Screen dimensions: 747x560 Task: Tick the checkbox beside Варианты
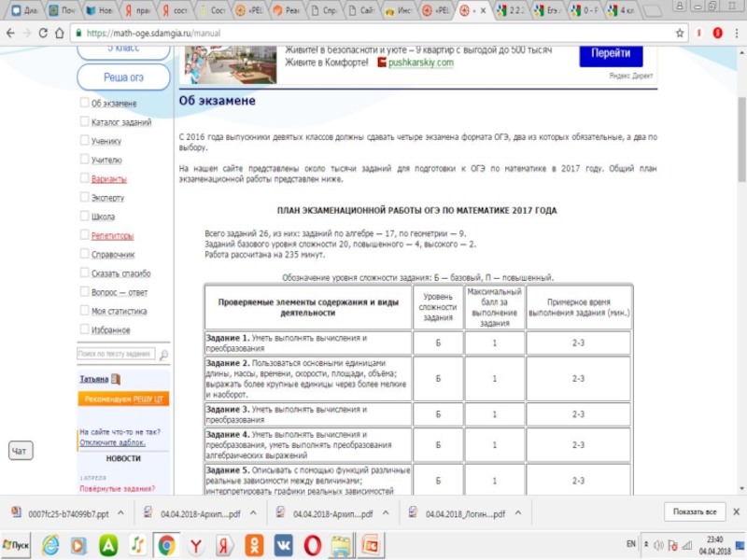pyautogui.click(x=84, y=179)
